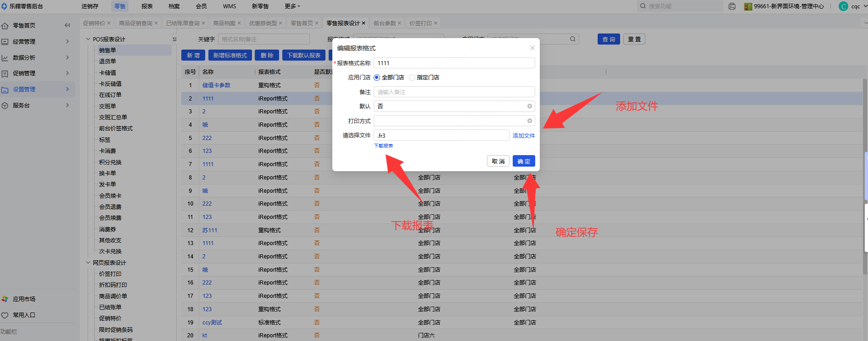Image resolution: width=868 pixels, height=341 pixels.
Task: Open the 更多 dropdown menu
Action: point(292,6)
